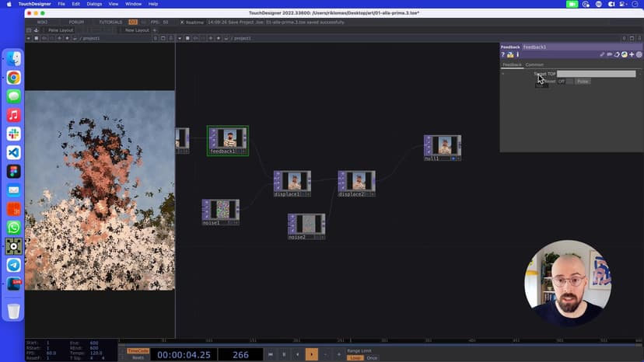
Task: Open the TUTORIALS link
Action: click(x=110, y=22)
